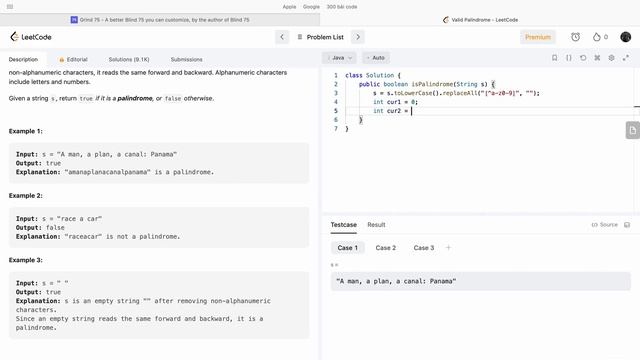The image size is (640, 360).
Task: Click code line 'int cur1 = 0;'
Action: 396,102
